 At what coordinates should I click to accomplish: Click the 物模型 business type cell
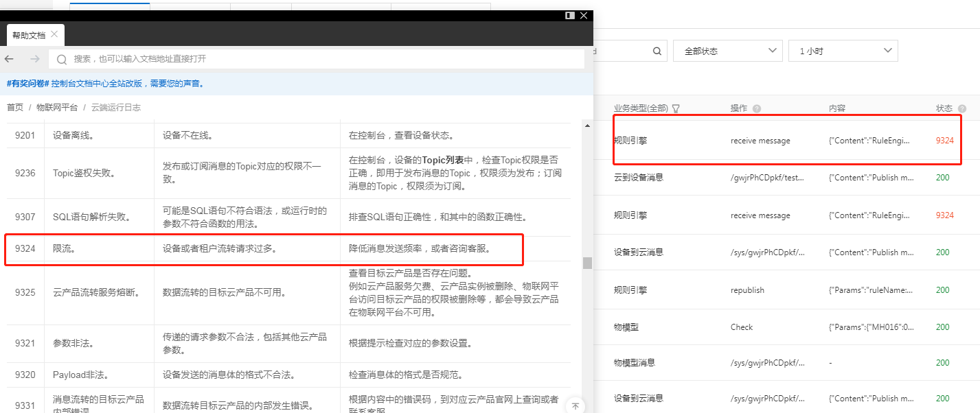626,327
